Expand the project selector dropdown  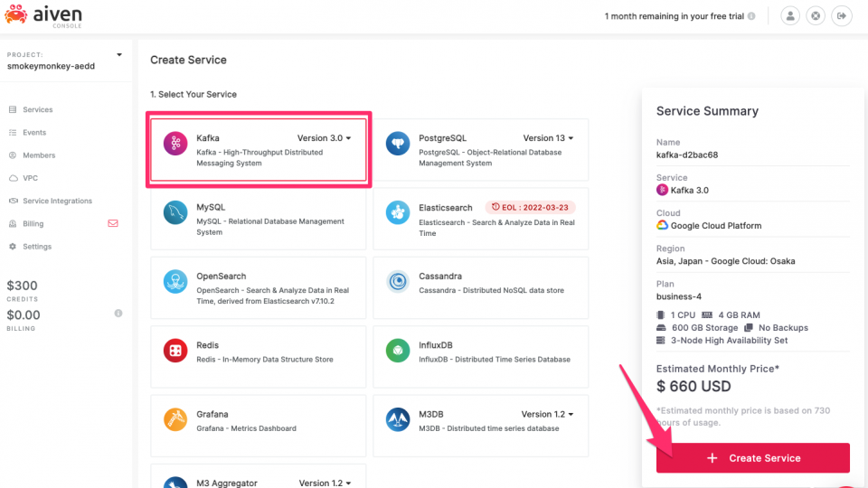tap(118, 55)
